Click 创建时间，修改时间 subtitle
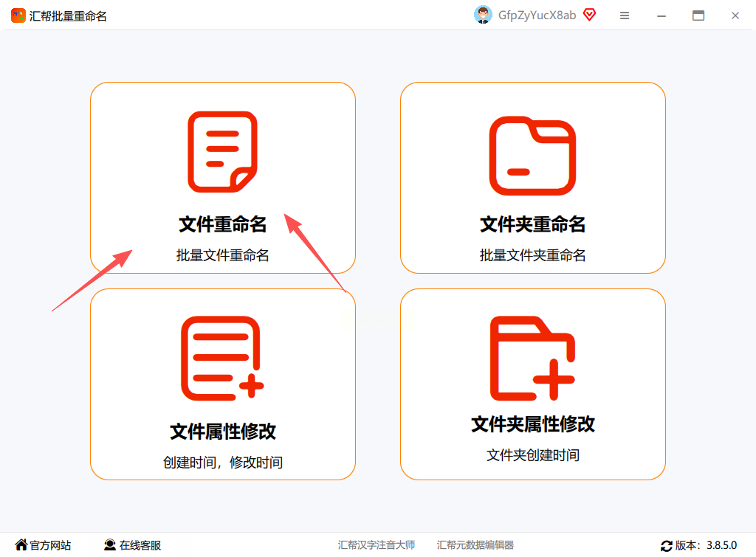 tap(222, 462)
